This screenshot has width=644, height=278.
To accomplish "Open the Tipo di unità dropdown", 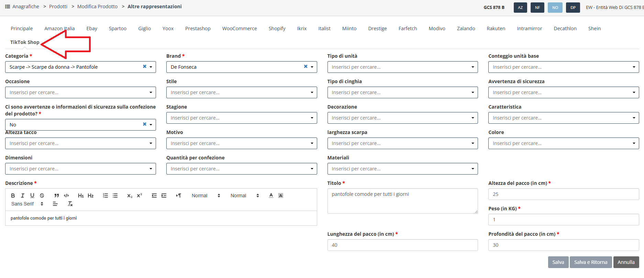I will coord(402,67).
